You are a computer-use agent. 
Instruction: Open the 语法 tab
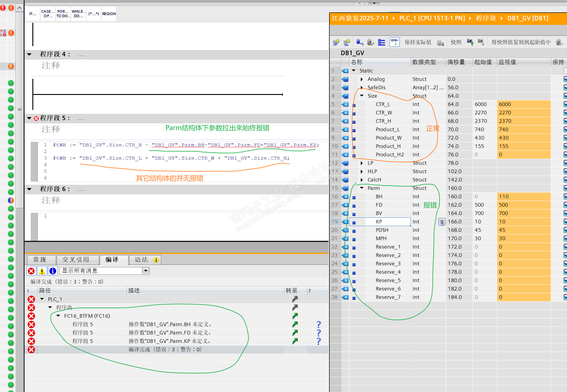[x=141, y=260]
